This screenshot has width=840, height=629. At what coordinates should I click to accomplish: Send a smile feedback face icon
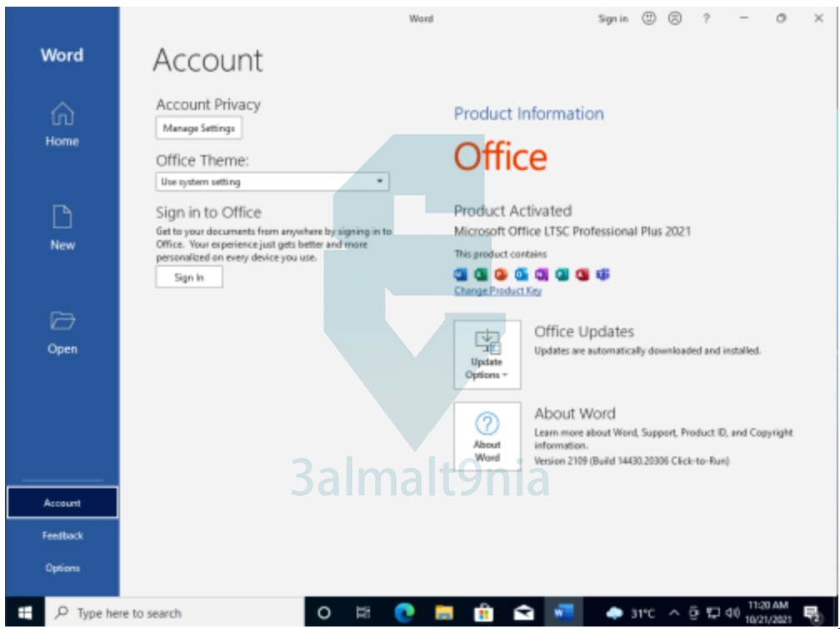648,19
